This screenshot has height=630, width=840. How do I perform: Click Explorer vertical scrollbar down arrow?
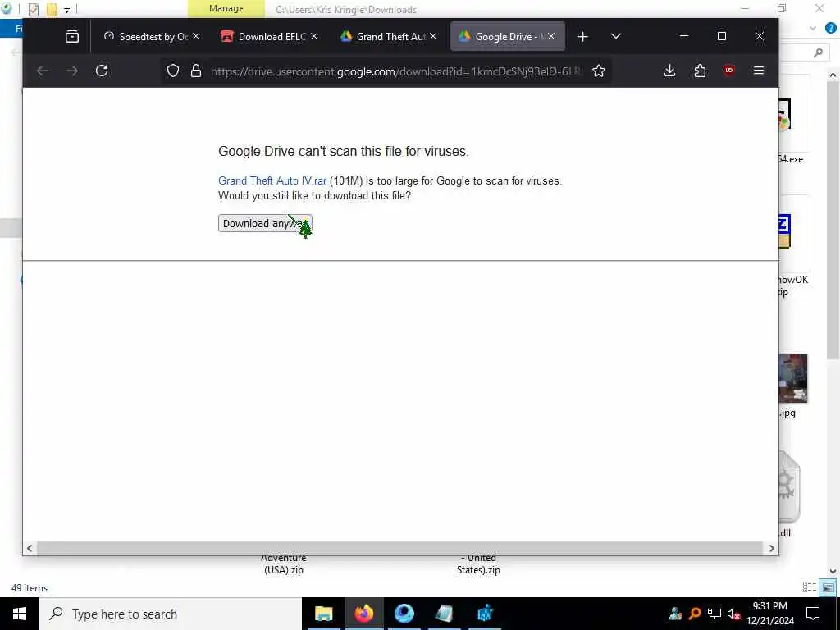(x=833, y=572)
